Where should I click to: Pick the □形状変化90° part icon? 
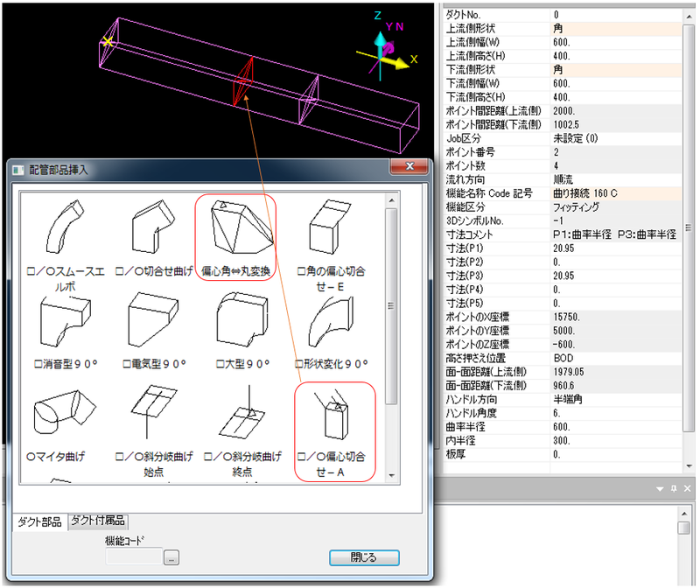tap(331, 322)
